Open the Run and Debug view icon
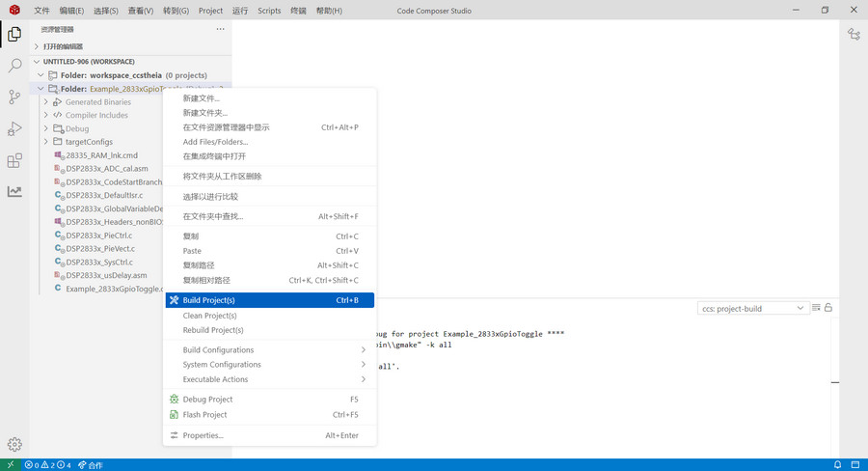The image size is (868, 471). (x=14, y=129)
